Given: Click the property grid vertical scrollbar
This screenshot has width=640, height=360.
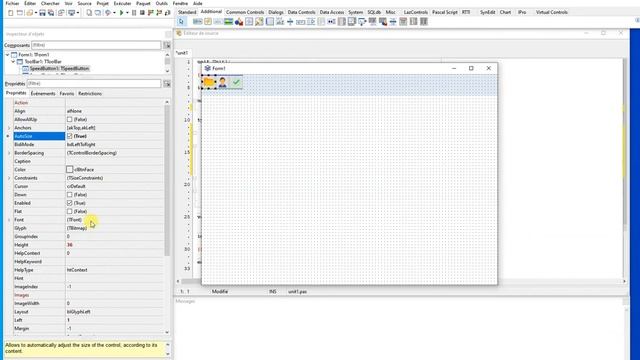Looking at the screenshot, I should click(x=167, y=180).
